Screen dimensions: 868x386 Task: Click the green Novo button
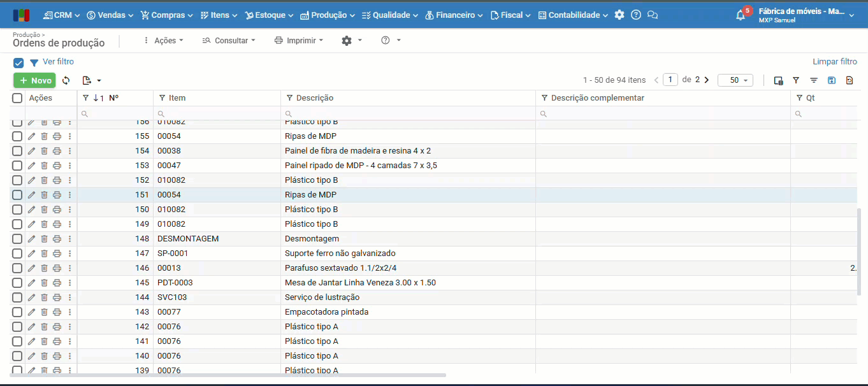click(x=34, y=80)
